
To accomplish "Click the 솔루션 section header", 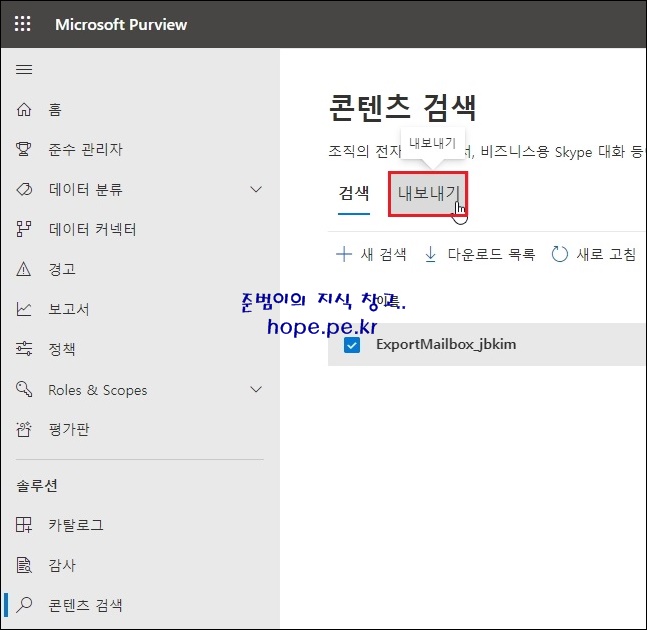I will point(36,486).
